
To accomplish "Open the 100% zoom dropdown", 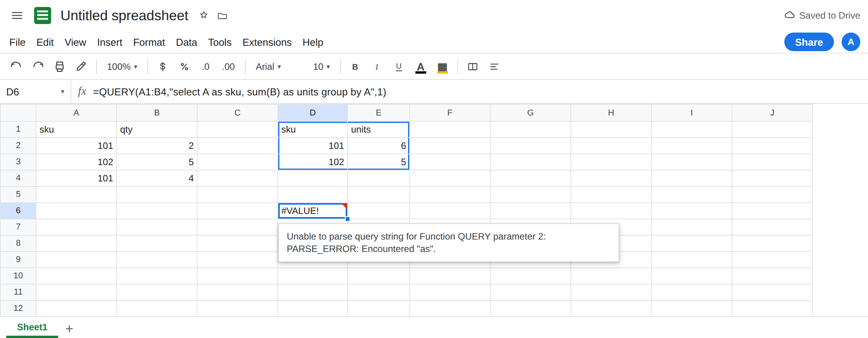I will (122, 67).
